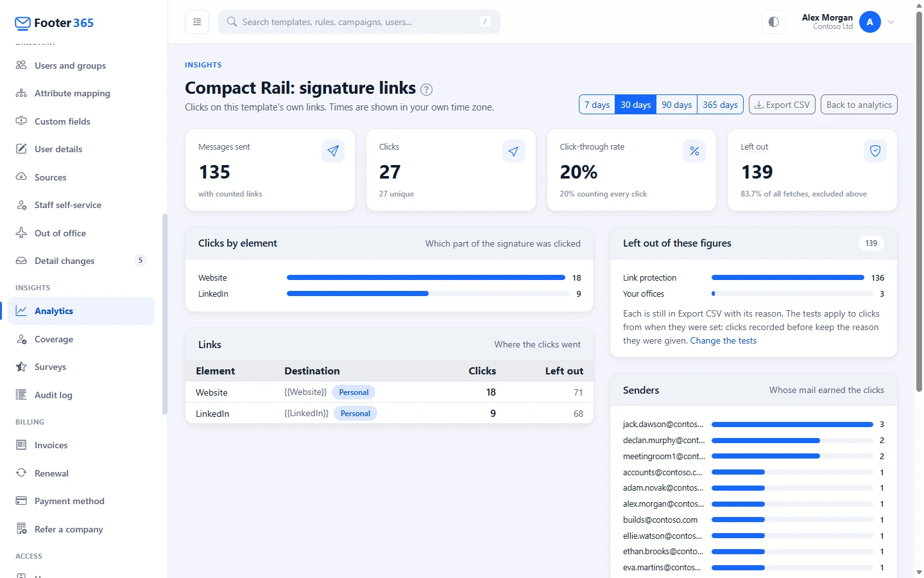Click the Sources cloud icon
This screenshot has width=924, height=578.
point(21,177)
